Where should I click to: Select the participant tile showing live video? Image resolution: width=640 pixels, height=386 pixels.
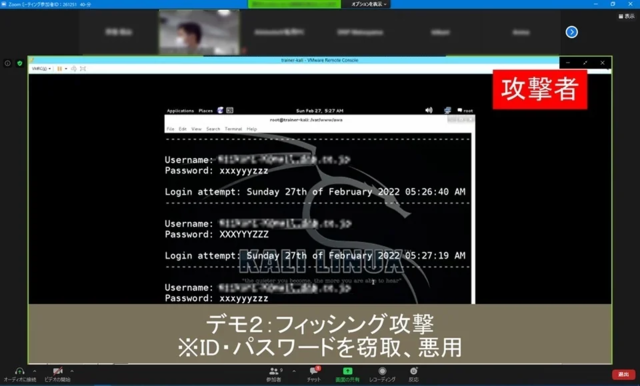(199, 32)
